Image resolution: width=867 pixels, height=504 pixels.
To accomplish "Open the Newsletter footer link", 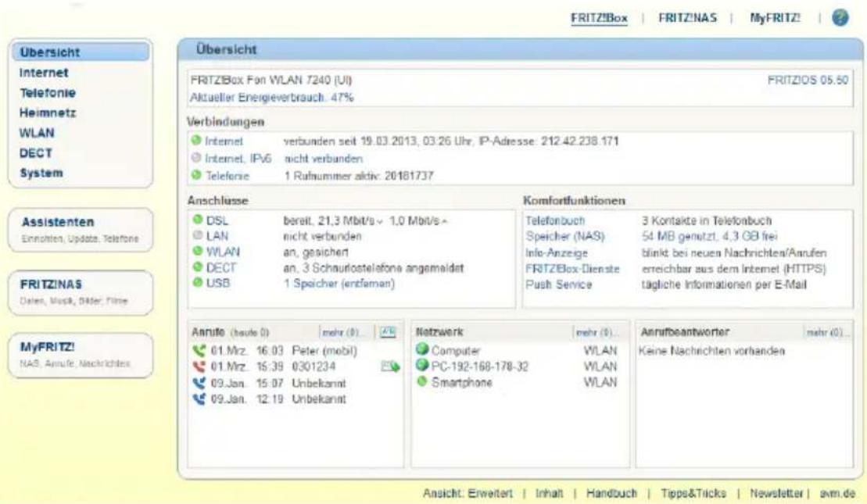I will tap(776, 492).
